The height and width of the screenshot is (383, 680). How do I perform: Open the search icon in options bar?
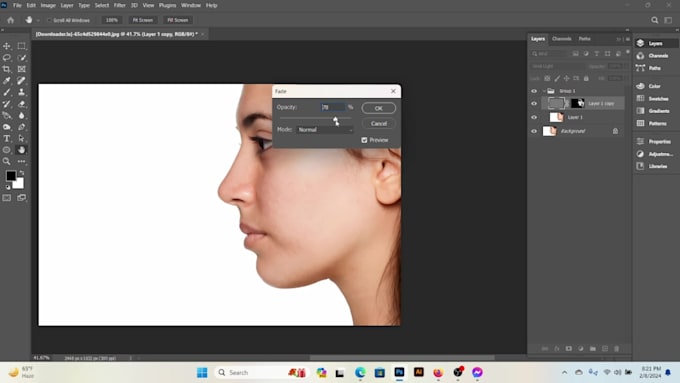(654, 20)
